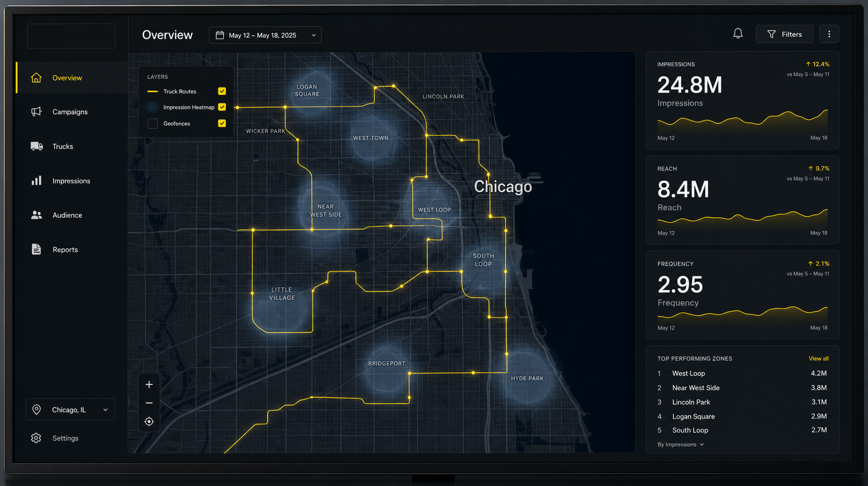Click the Audience people icon
Image resolution: width=868 pixels, height=486 pixels.
(36, 215)
